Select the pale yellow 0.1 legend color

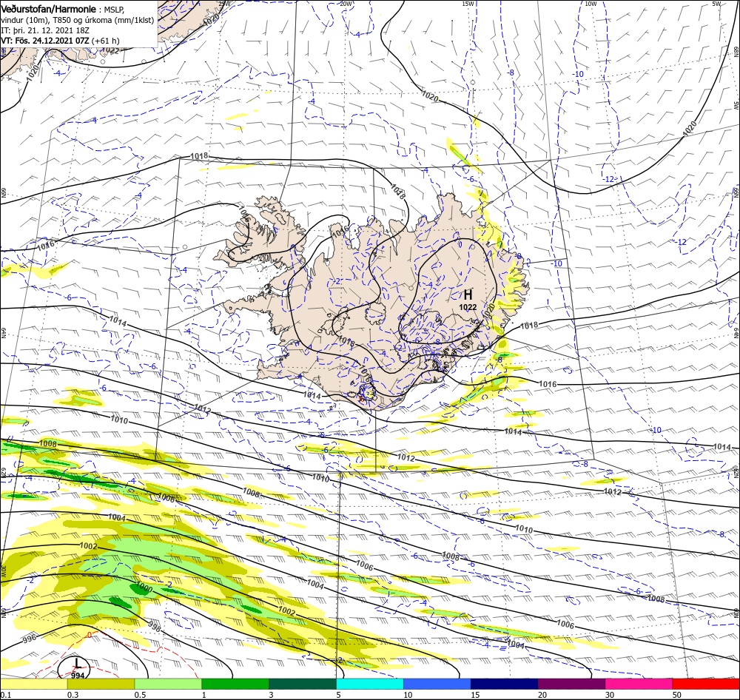point(33,684)
